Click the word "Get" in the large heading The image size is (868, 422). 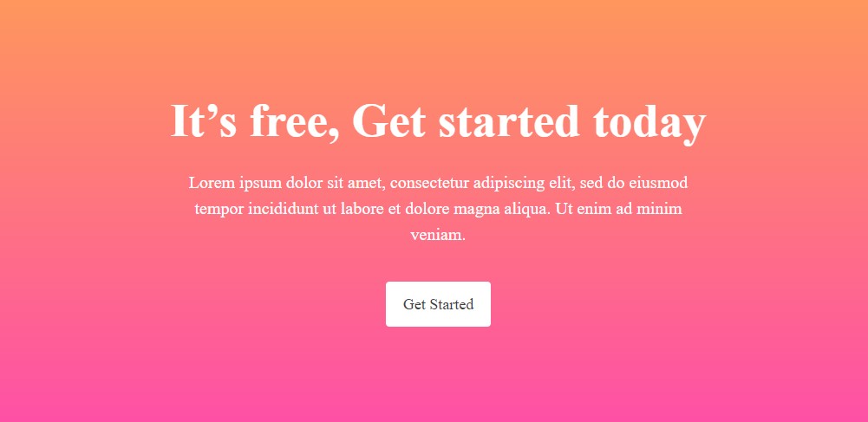tap(388, 120)
